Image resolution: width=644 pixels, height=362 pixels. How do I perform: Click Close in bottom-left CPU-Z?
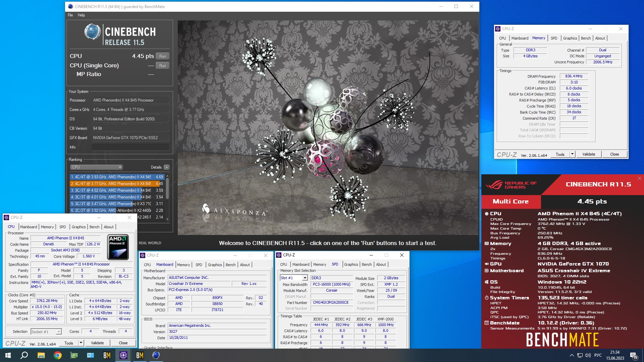click(123, 343)
